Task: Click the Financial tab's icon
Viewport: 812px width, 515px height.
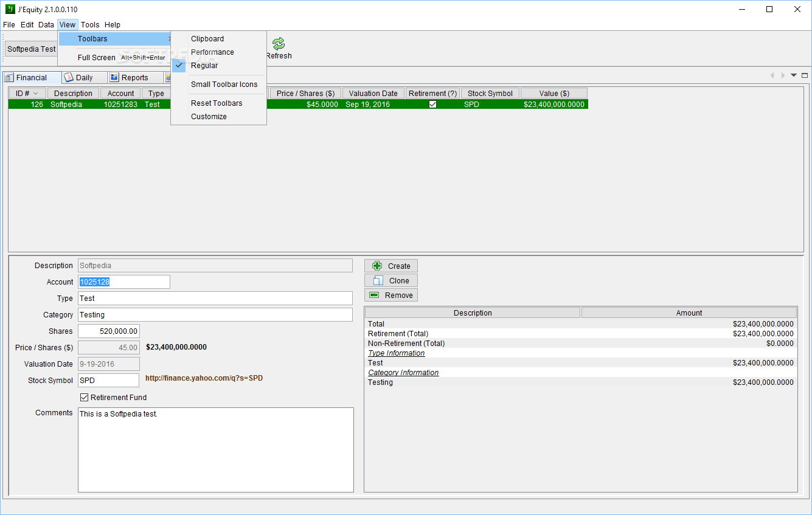Action: (x=9, y=77)
